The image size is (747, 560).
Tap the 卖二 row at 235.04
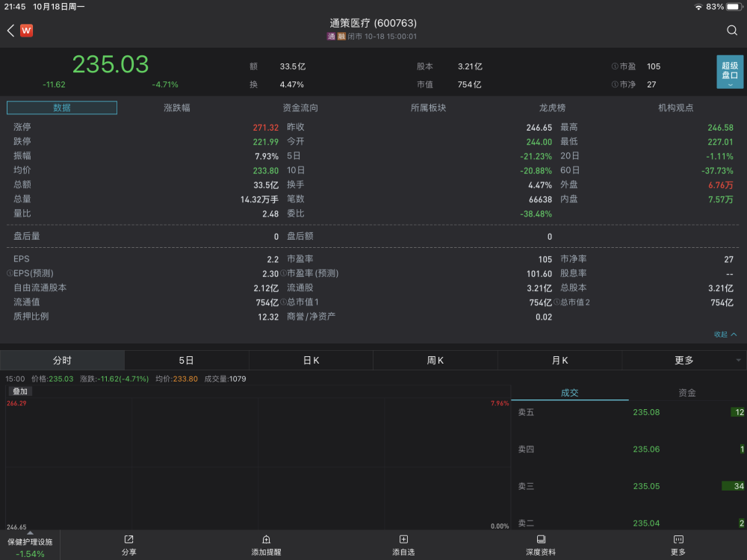click(629, 523)
